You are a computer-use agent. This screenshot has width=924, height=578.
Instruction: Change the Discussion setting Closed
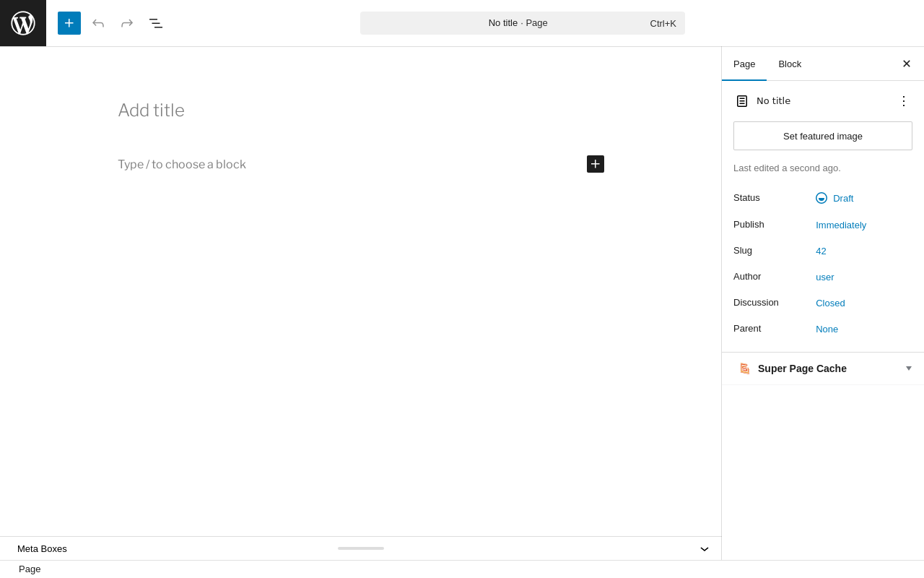[x=830, y=303]
